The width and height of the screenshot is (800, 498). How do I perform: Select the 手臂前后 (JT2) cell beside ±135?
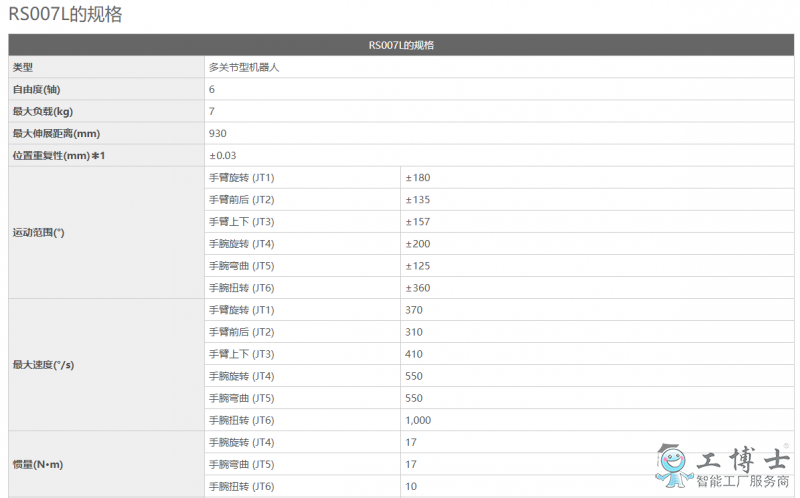pos(241,199)
